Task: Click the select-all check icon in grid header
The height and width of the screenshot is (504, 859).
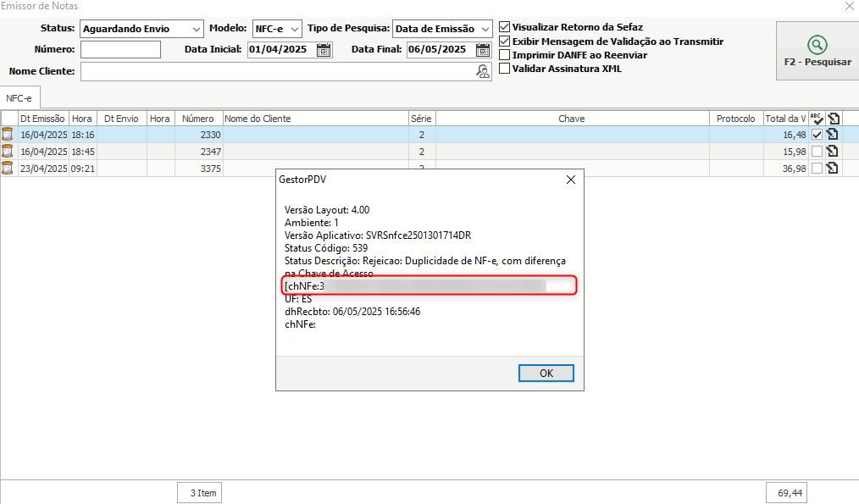Action: [817, 119]
